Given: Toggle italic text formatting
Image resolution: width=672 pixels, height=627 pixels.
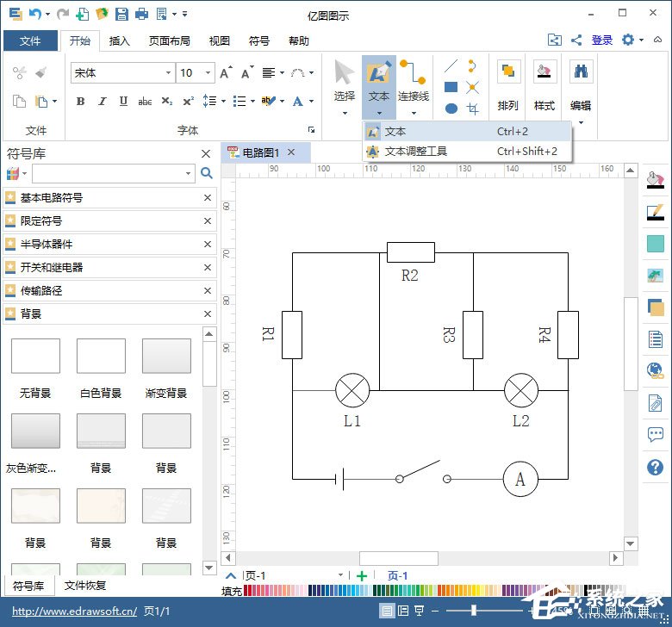Looking at the screenshot, I should tap(103, 102).
